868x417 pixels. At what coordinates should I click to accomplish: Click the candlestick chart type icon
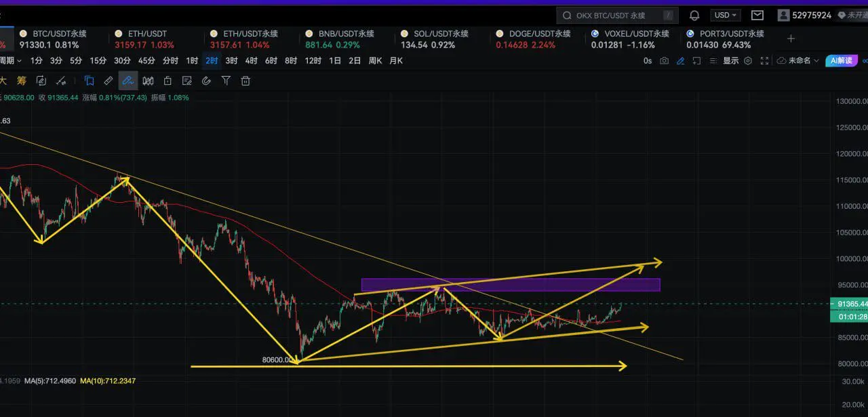(x=148, y=81)
